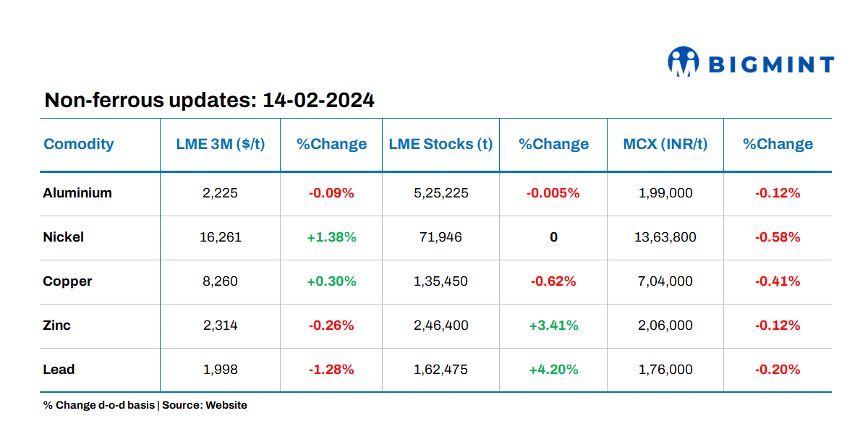Select the Aluminium row label

coord(77,193)
